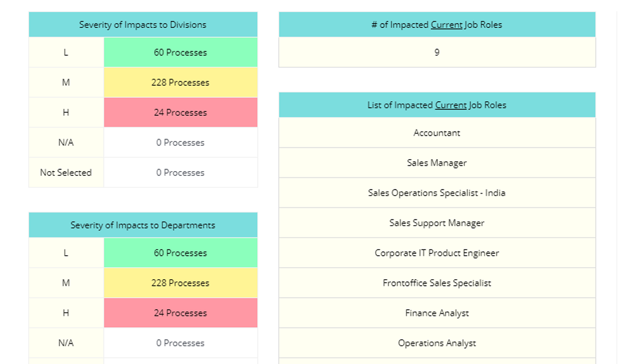Open the green 60 Processes Departments cell

pos(181,253)
